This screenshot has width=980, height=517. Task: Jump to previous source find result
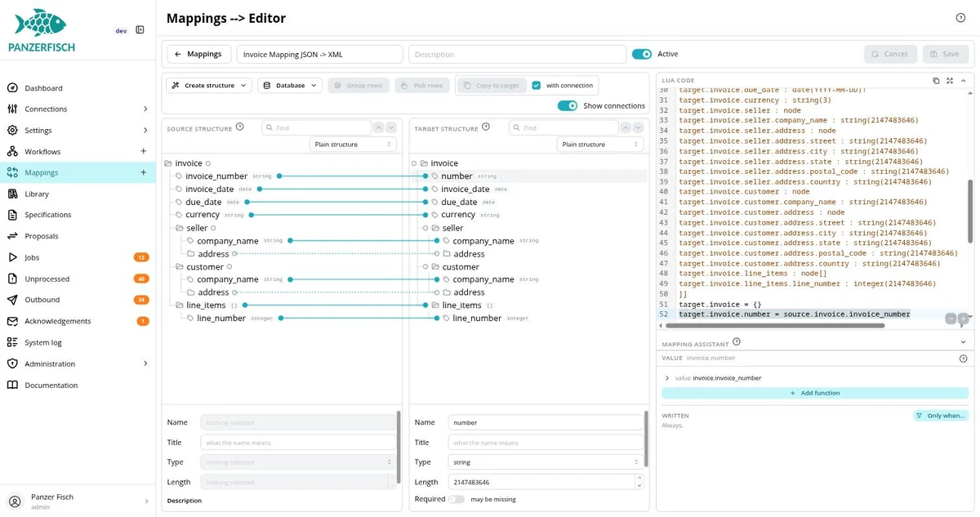[379, 128]
